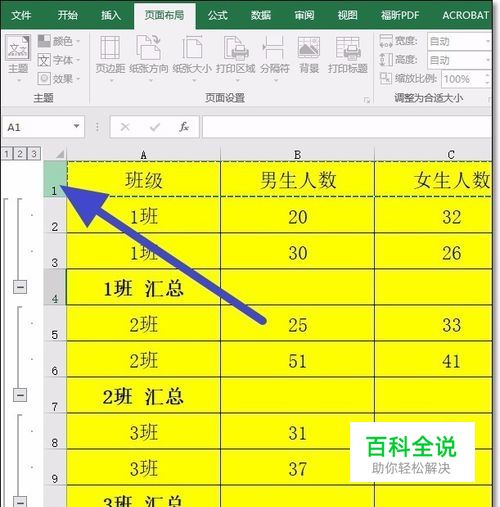Switch to the 视图 tab
This screenshot has height=507, width=500.
click(x=347, y=15)
